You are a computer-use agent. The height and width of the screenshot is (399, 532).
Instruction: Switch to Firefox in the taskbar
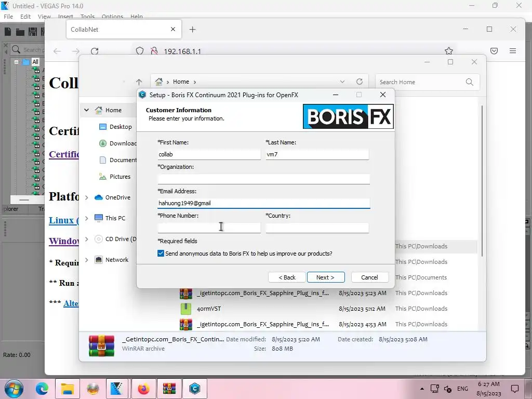point(143,389)
